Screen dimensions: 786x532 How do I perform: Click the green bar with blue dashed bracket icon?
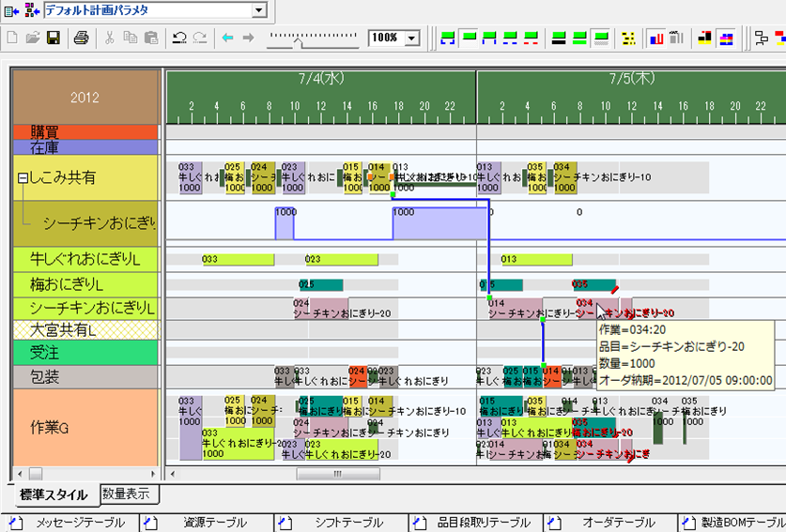coord(448,38)
